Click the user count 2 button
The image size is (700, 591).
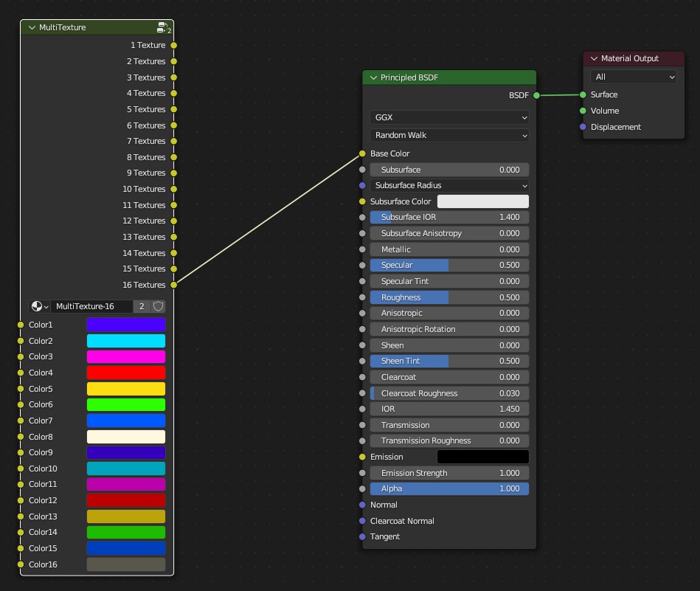tap(142, 306)
